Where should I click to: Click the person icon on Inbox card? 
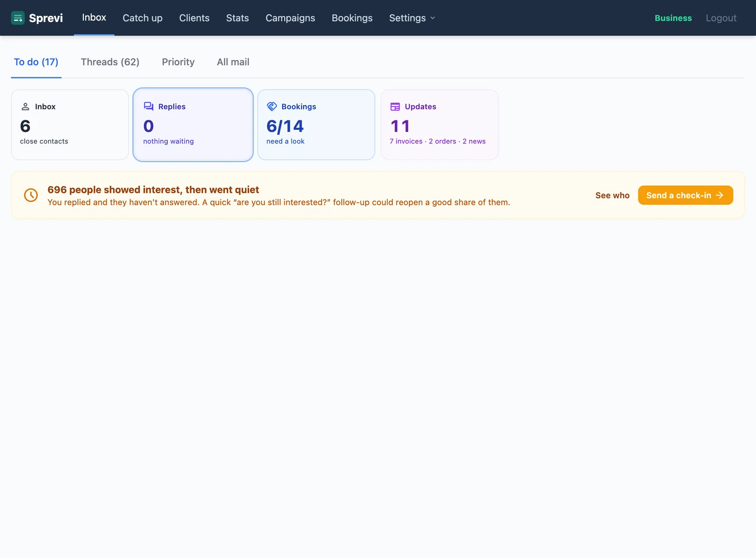click(x=25, y=106)
